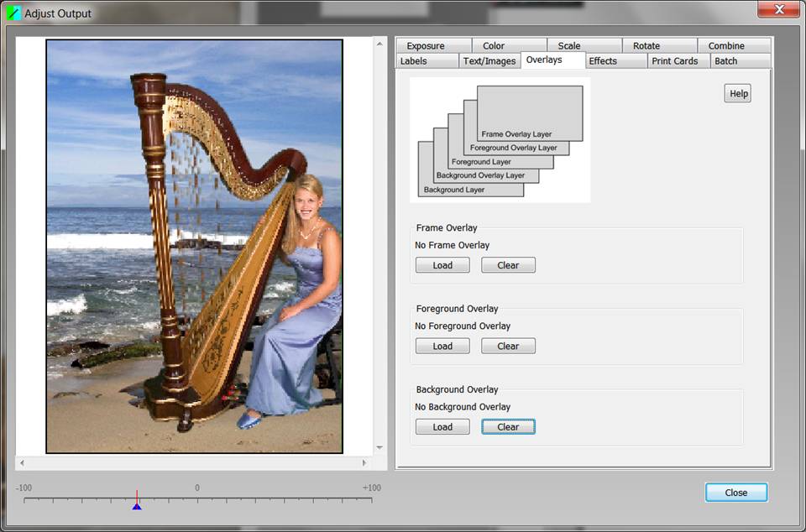This screenshot has width=806, height=532.
Task: Click the Help button
Action: pos(738,93)
